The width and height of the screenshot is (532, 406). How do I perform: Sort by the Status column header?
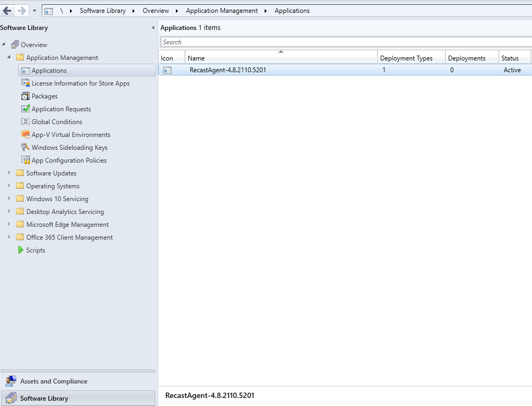[515, 58]
